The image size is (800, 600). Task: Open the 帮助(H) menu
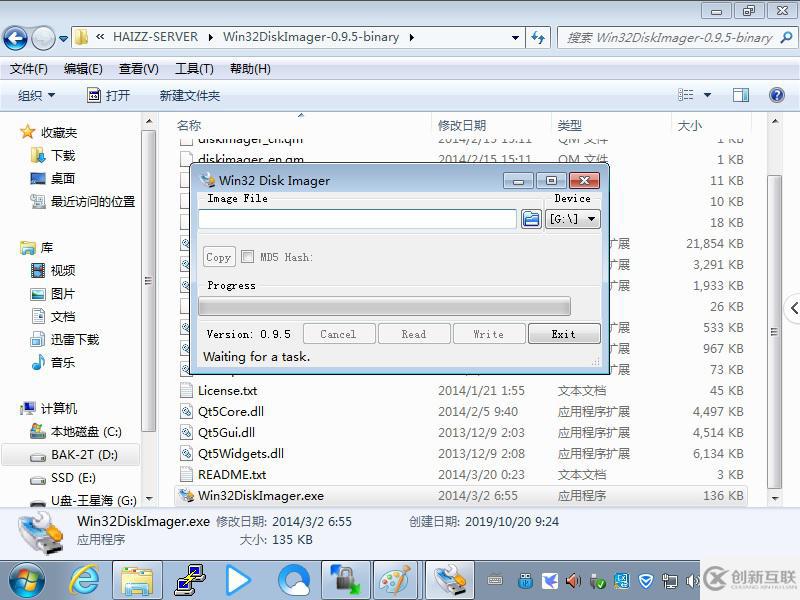(250, 68)
